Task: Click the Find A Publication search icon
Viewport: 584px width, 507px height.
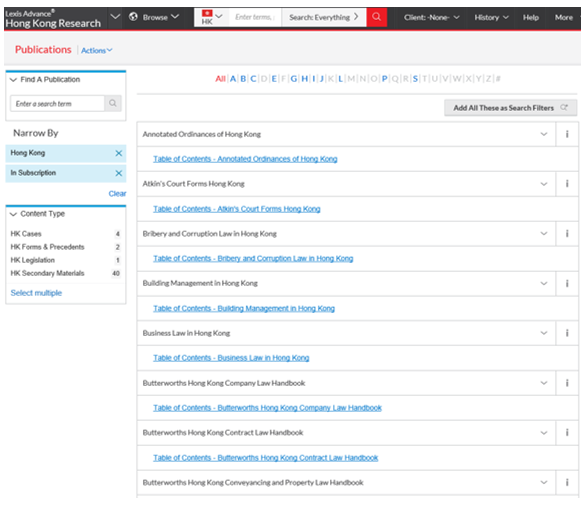Action: (x=112, y=103)
